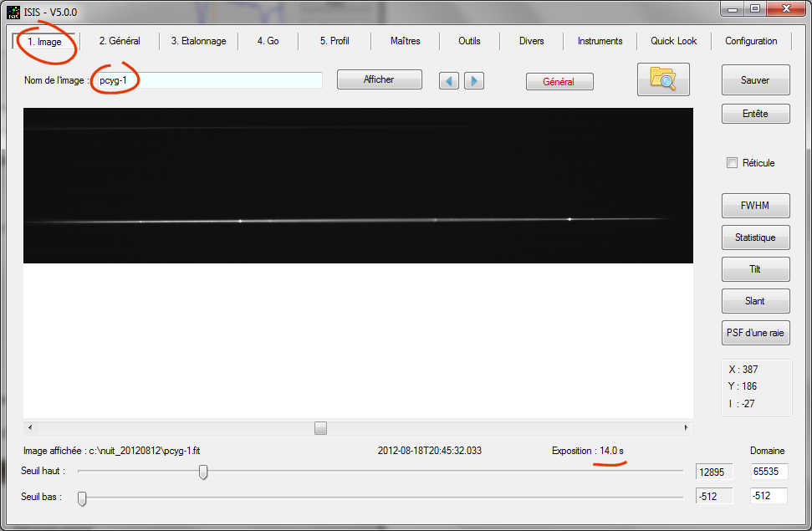The height and width of the screenshot is (531, 812).
Task: Minimize the ISIS window
Action: coord(733,9)
